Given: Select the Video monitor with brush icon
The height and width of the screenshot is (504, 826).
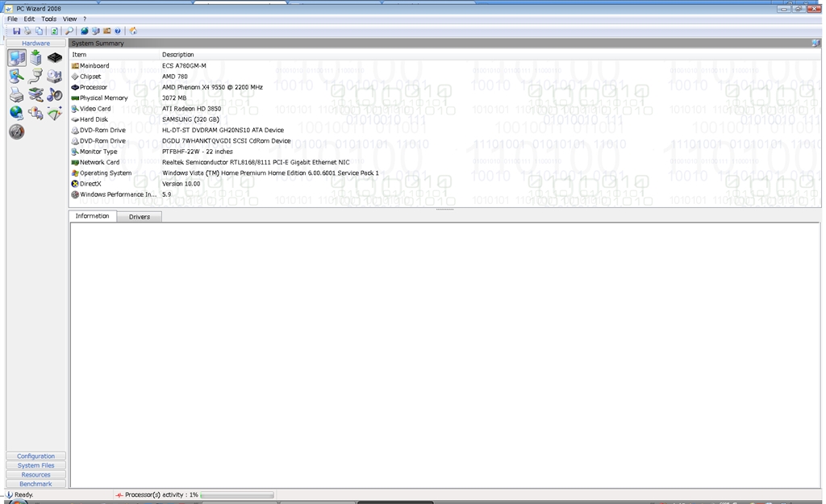Looking at the screenshot, I should pyautogui.click(x=17, y=77).
